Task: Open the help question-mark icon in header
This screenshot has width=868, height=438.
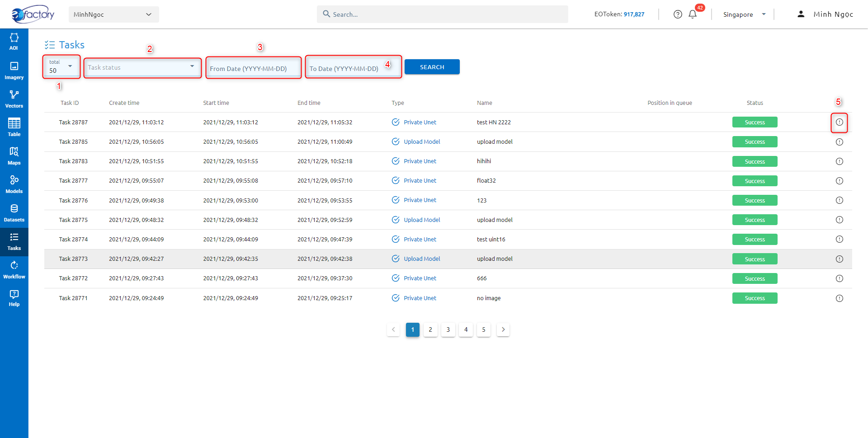Action: 678,14
